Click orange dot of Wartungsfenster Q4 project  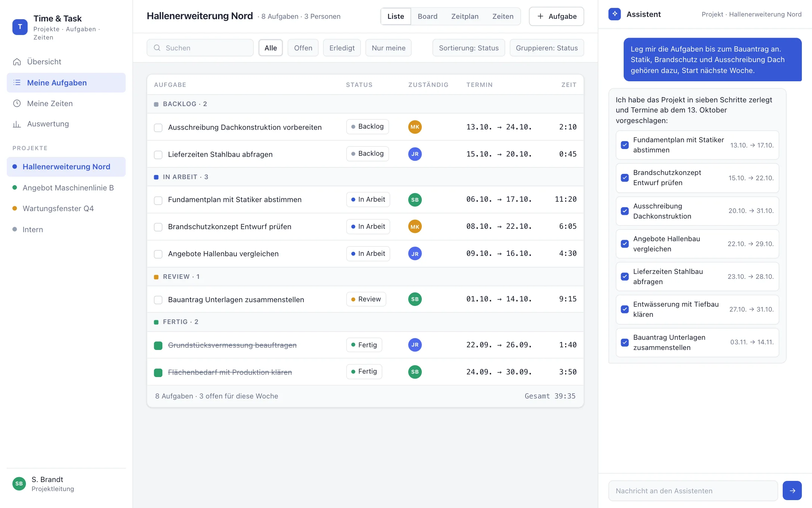(x=15, y=208)
